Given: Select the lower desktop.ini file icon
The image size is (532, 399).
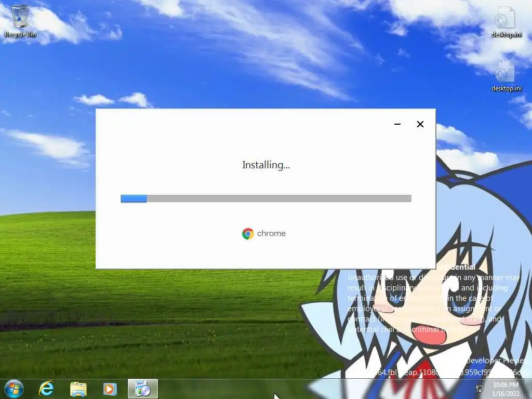Looking at the screenshot, I should (x=506, y=76).
